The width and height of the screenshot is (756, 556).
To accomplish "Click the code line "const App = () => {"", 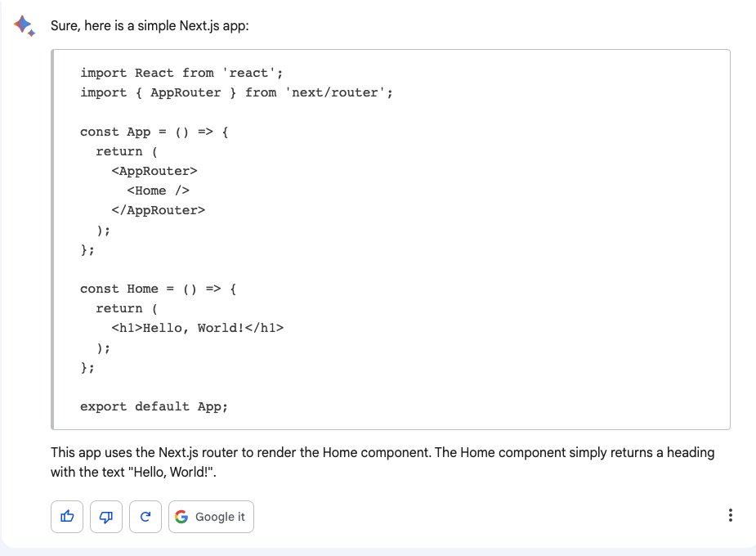I will coord(154,132).
